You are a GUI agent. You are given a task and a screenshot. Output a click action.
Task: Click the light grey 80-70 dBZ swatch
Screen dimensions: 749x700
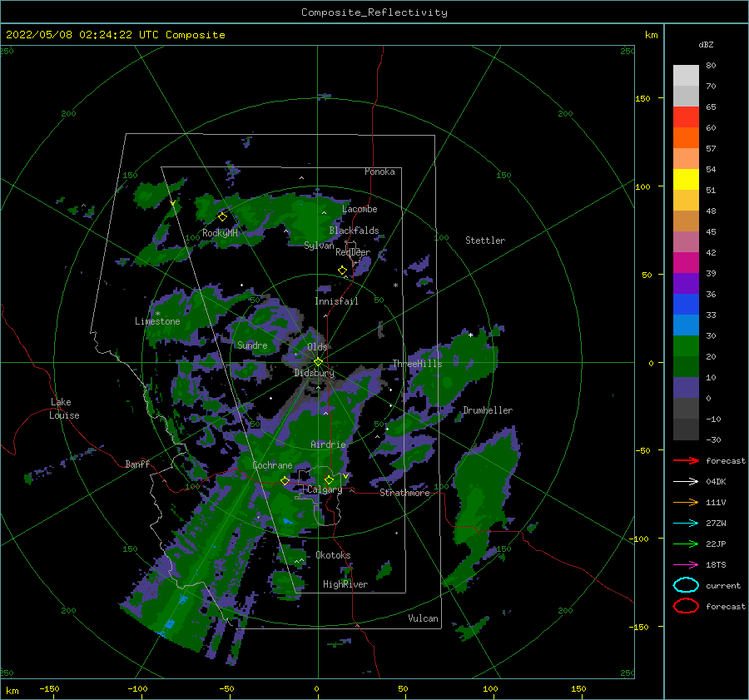click(x=686, y=76)
